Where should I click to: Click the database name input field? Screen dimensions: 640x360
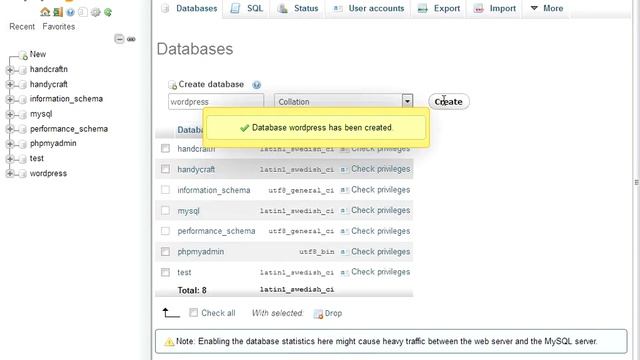point(216,102)
